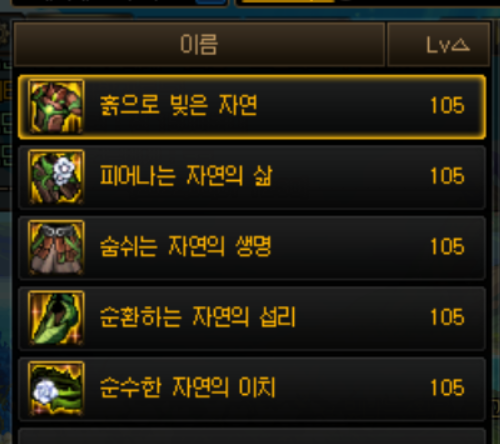
Task: Click the yellow progress bar at the top edge
Action: pos(288,1)
